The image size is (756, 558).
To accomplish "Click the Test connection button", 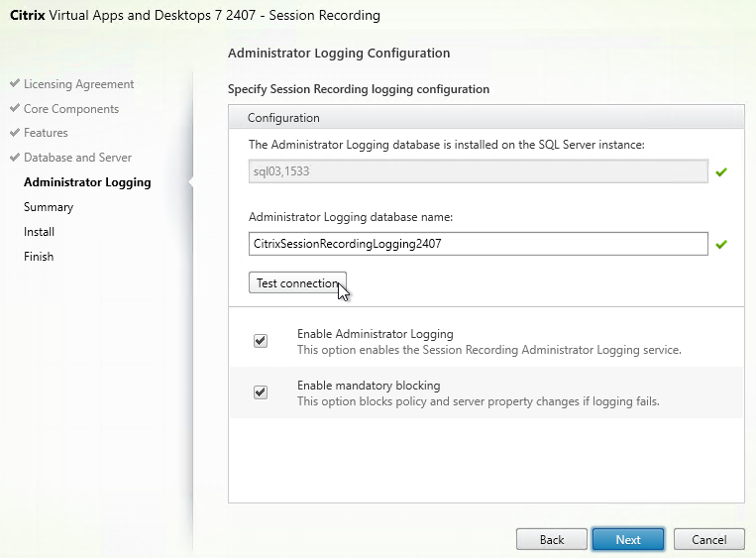I will 297,282.
